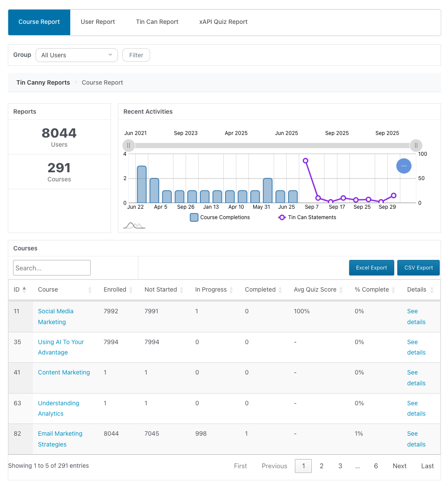Go to page 2 of courses
The height and width of the screenshot is (486, 448).
pyautogui.click(x=321, y=466)
